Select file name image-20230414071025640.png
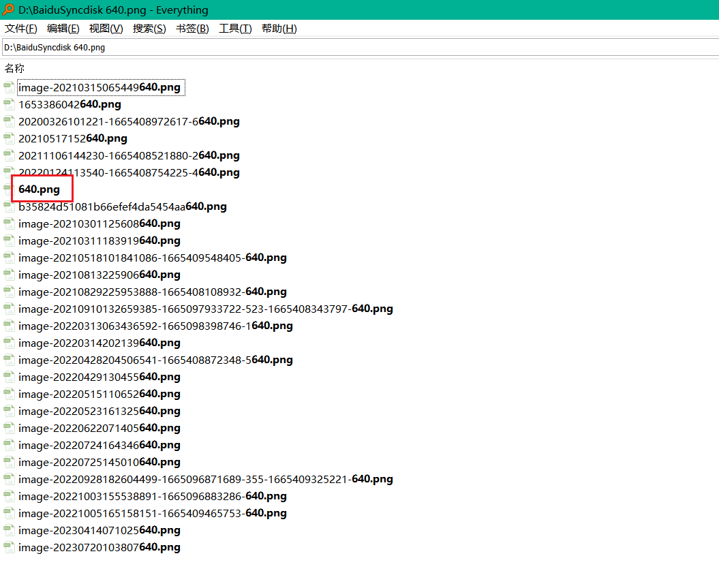This screenshot has width=719, height=588. coord(100,530)
